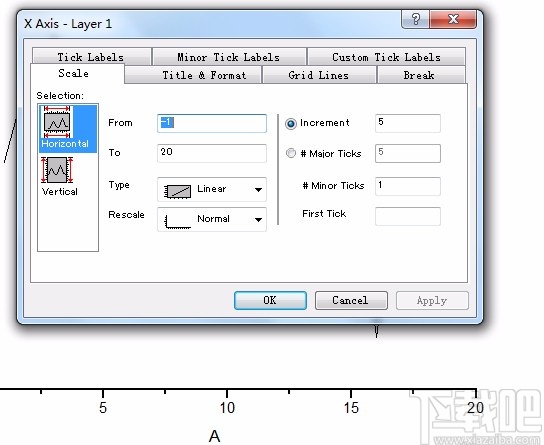Select the Increment radio button
Image resolution: width=544 pixels, height=445 pixels.
click(x=291, y=123)
